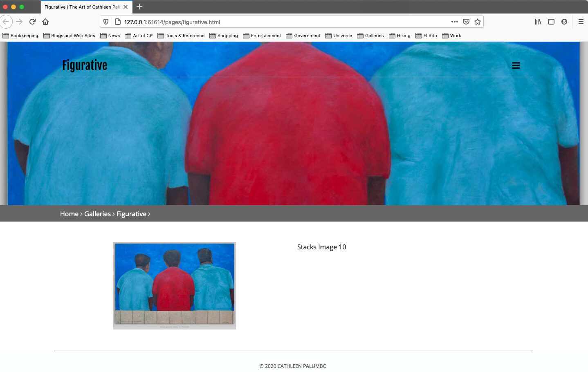Open the Art of CP bookmarks folder
588x372 pixels.
pos(139,36)
